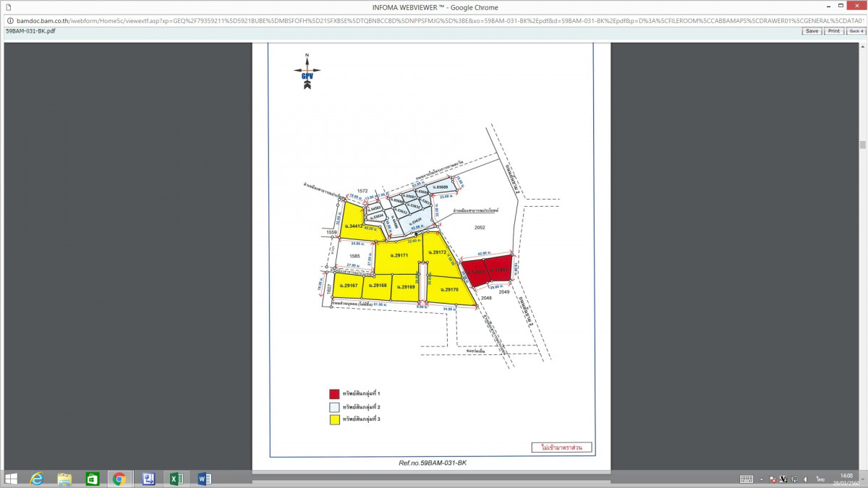Click the plot number 1585 on the map

point(354,256)
